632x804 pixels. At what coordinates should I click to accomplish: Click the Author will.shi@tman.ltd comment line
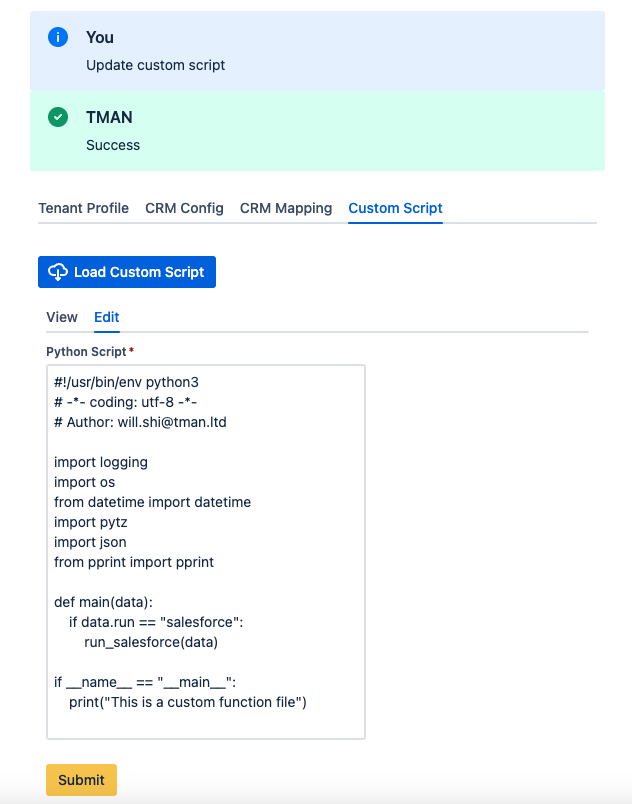pyautogui.click(x=140, y=422)
